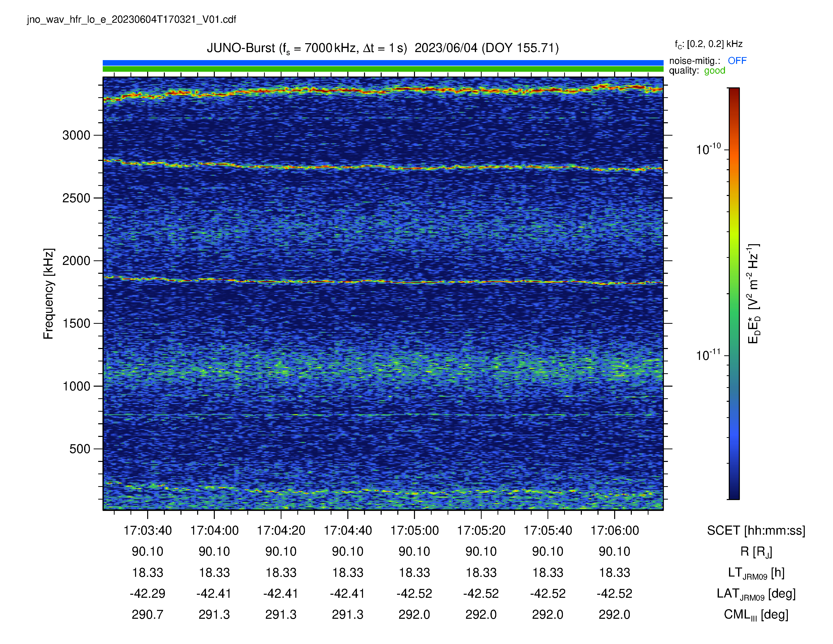Click the filename jno_wav_hfr_lo_e cdf label
The height and width of the screenshot is (644, 833).
pyautogui.click(x=132, y=19)
